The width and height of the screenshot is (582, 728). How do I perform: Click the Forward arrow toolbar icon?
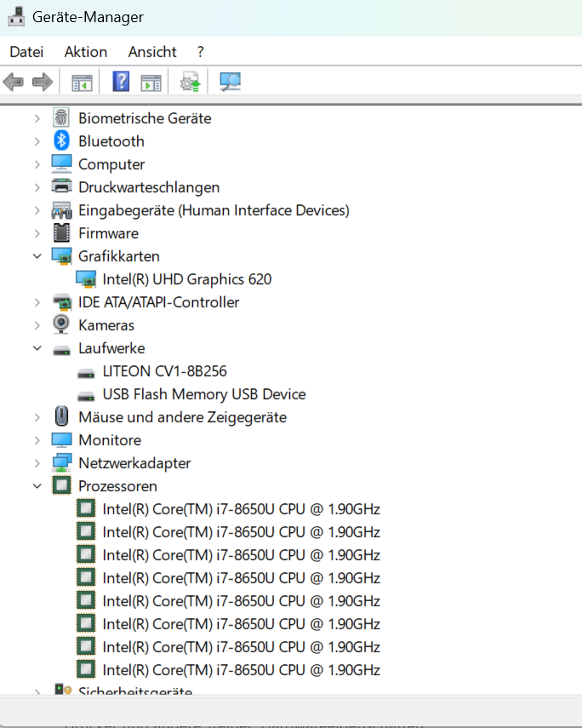(43, 83)
